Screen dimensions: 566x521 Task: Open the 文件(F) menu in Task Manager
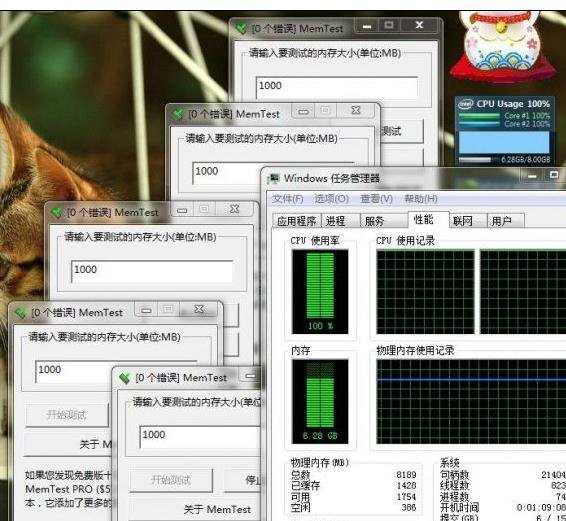coord(287,199)
